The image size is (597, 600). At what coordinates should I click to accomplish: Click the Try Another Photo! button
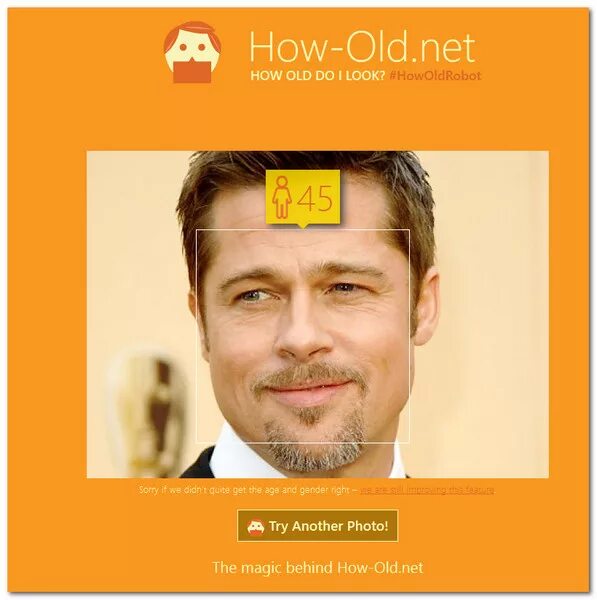pyautogui.click(x=318, y=526)
